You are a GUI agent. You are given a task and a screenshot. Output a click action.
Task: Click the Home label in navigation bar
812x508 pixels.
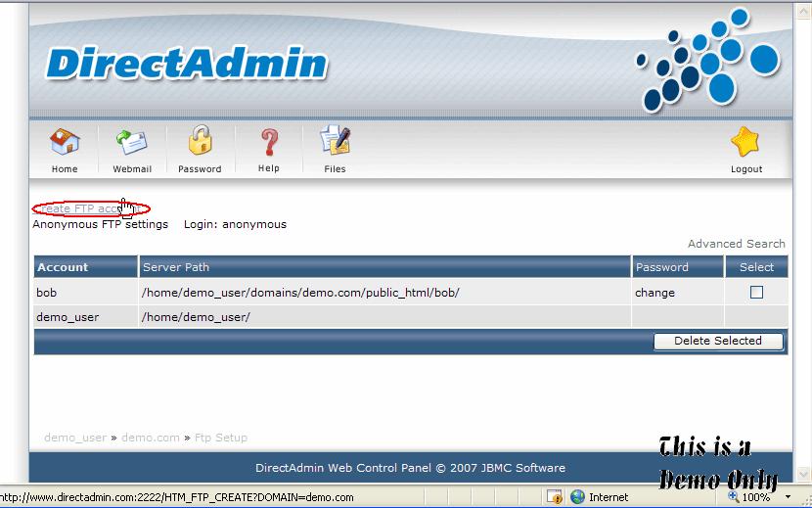(65, 169)
